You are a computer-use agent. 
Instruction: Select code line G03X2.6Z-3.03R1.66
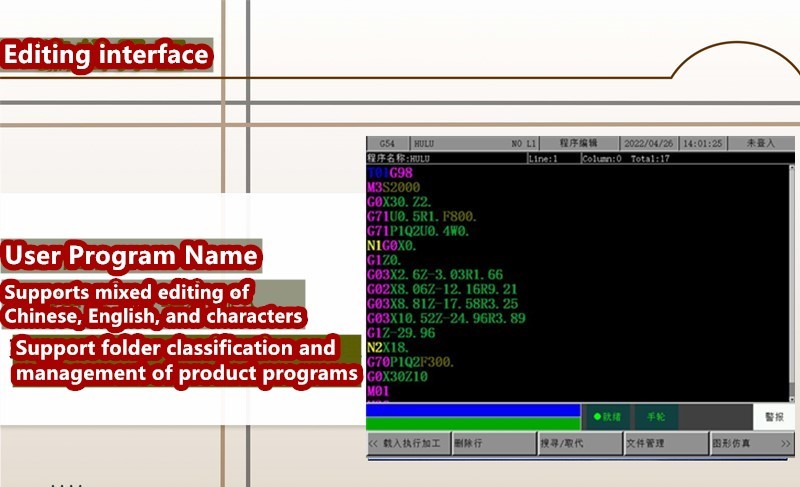[435, 275]
